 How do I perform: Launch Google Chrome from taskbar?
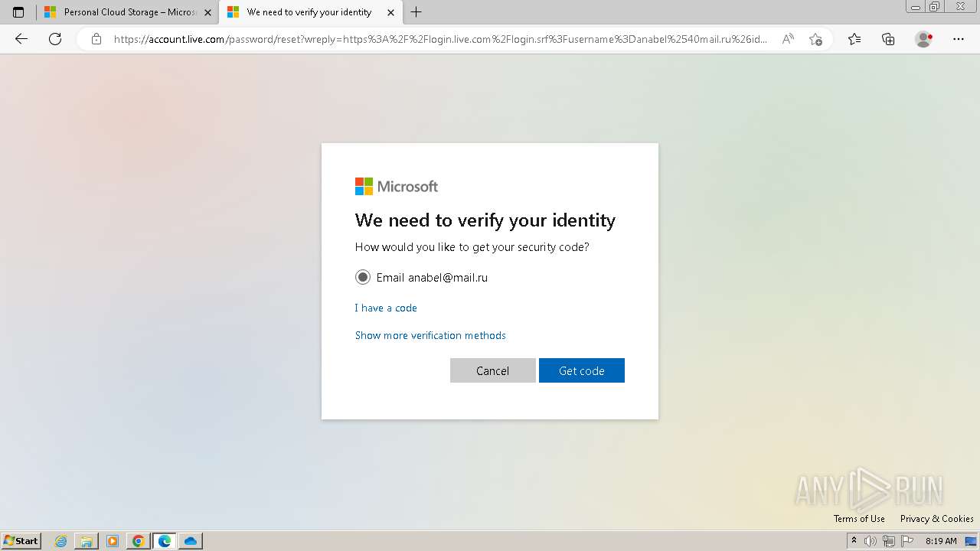[x=139, y=541]
